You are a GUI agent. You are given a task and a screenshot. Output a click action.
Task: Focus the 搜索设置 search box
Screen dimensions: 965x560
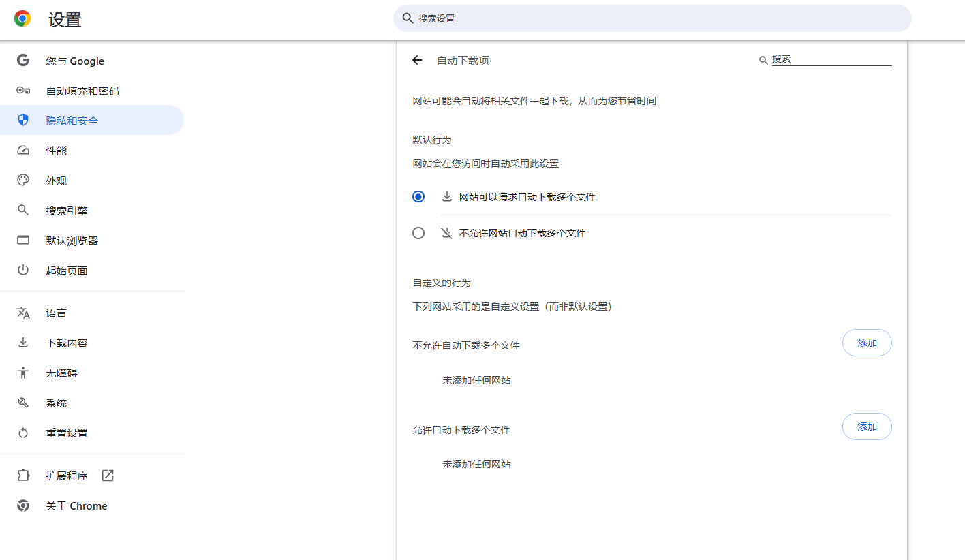click(x=652, y=18)
